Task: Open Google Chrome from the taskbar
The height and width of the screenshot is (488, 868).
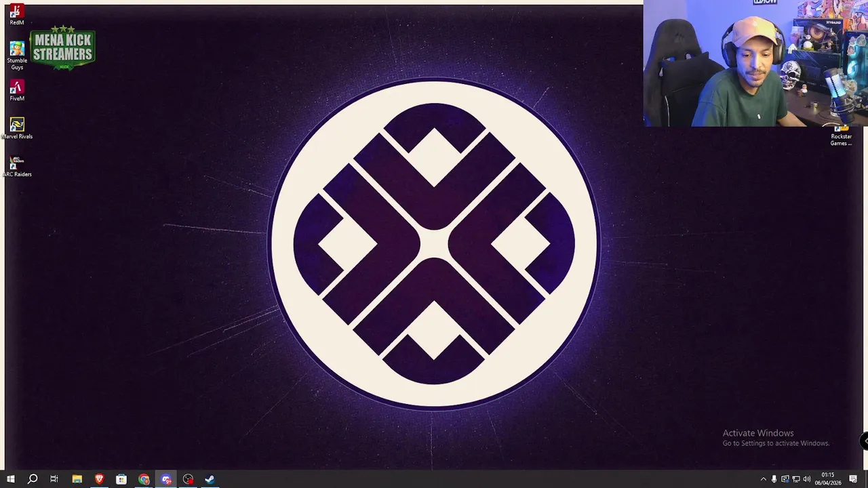Action: click(144, 479)
